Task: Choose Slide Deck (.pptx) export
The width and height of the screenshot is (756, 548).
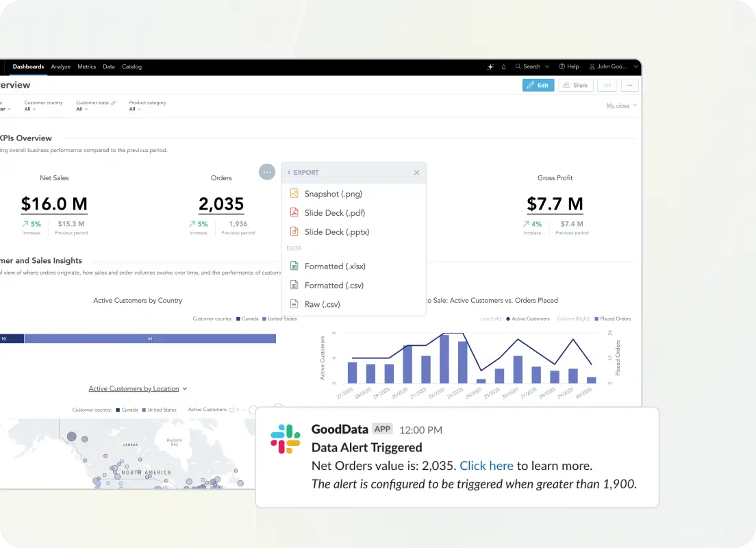Action: (336, 232)
